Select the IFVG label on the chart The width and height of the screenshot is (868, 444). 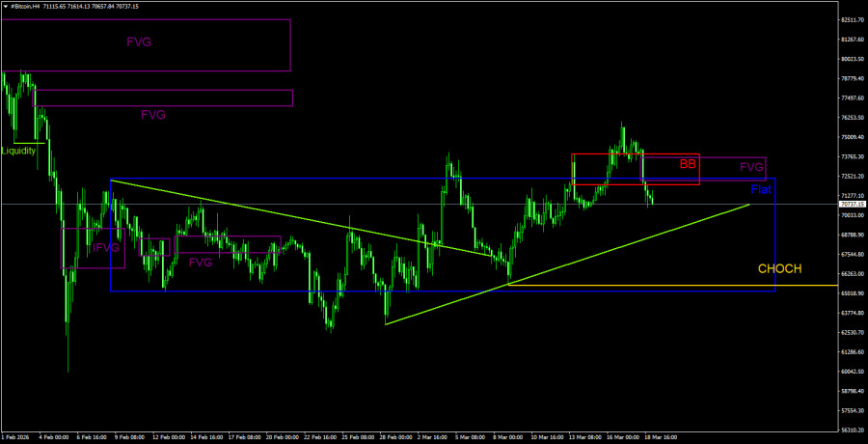(x=105, y=248)
